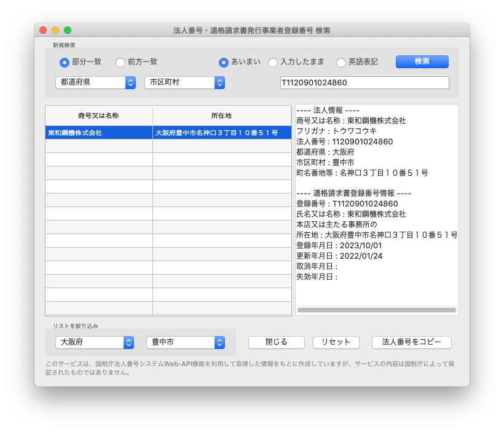Enable the 英語表記 radio option

[x=341, y=62]
